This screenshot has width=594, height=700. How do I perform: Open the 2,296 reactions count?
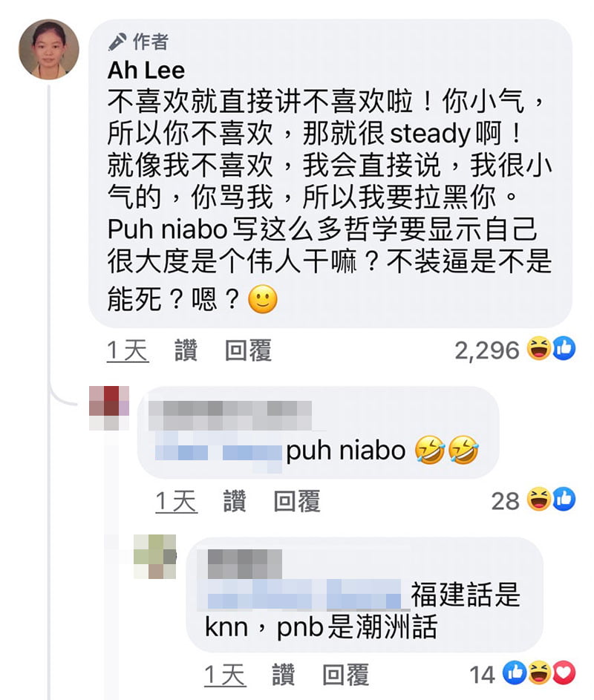pos(487,350)
